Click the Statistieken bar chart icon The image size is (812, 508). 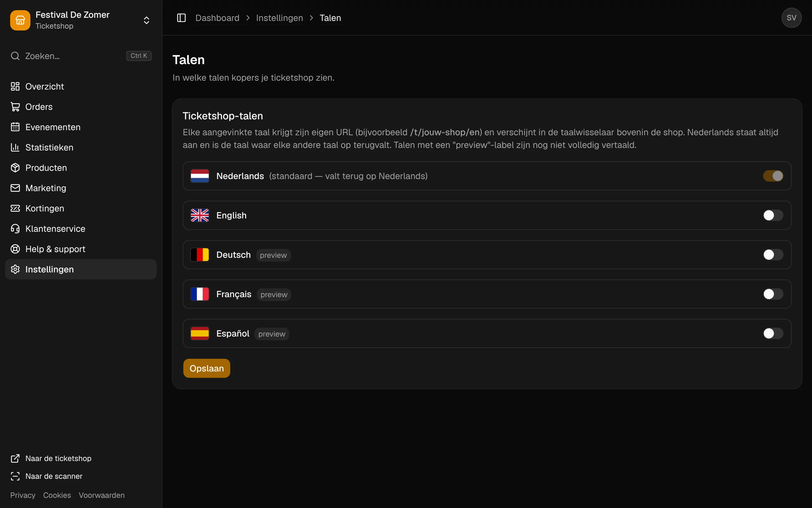pos(15,148)
